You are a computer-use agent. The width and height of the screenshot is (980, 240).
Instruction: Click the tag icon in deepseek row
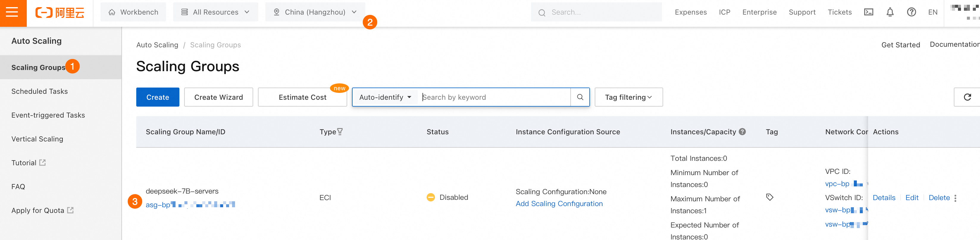[770, 197]
